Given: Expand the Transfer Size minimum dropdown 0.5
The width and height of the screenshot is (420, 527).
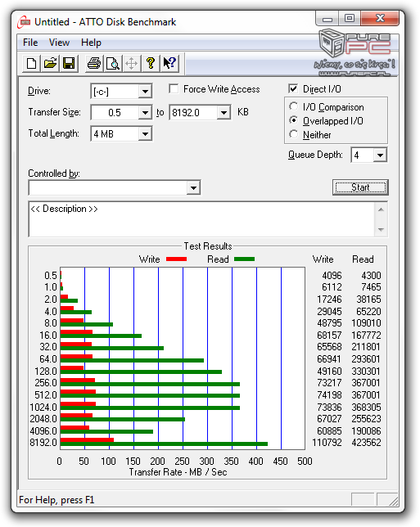Looking at the screenshot, I should pos(145,112).
